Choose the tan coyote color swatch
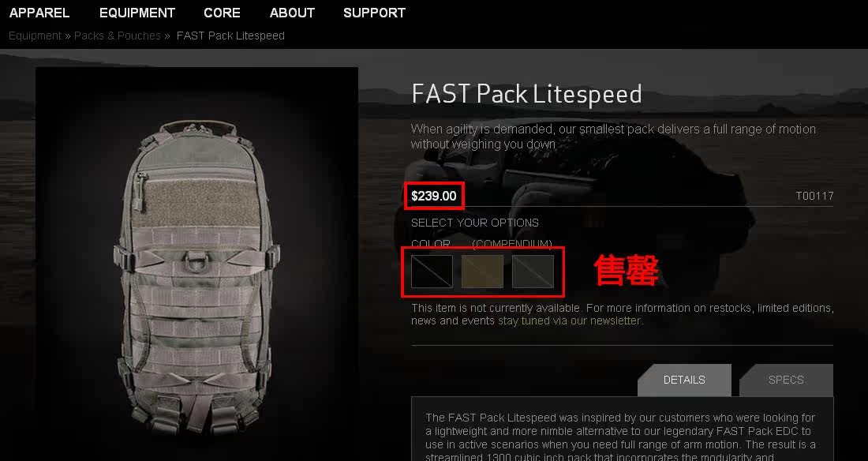This screenshot has height=461, width=868. (x=482, y=272)
